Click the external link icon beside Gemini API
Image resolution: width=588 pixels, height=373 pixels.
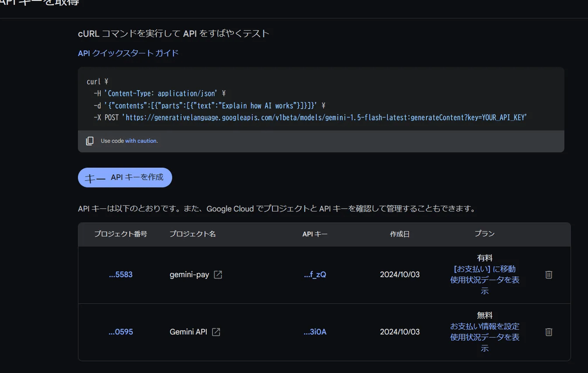point(216,332)
